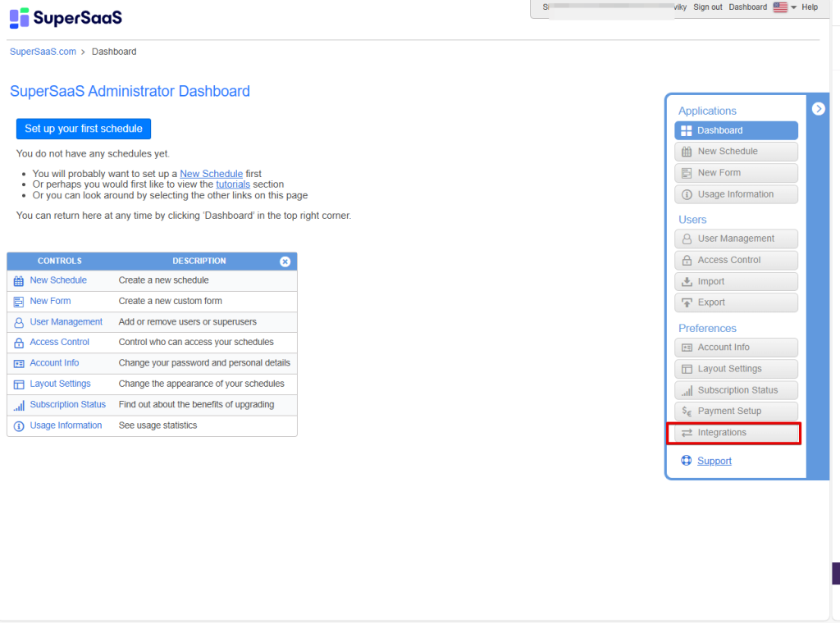Open the tutorials link

point(233,184)
